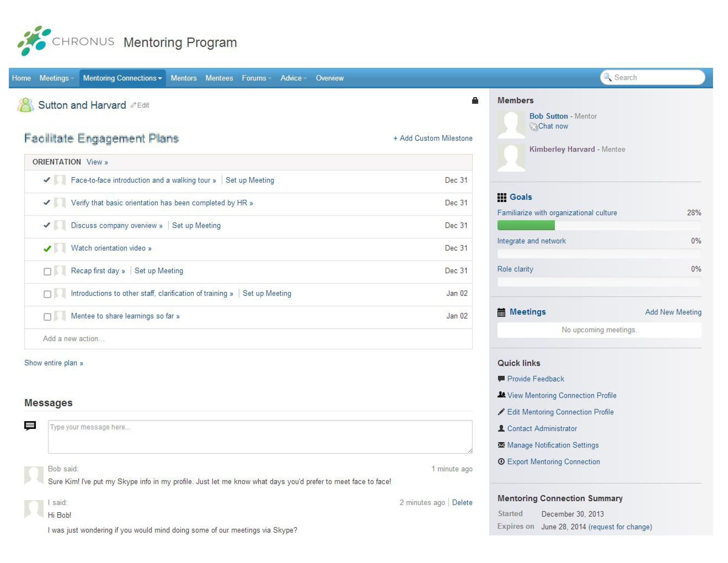The width and height of the screenshot is (728, 563).
Task: Open the Provide Feedback quick link
Action: [536, 379]
